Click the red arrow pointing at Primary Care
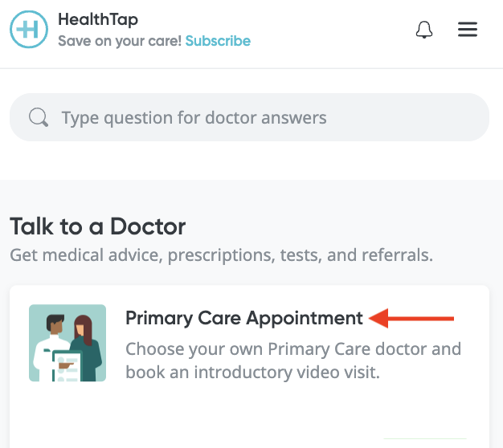 [411, 318]
